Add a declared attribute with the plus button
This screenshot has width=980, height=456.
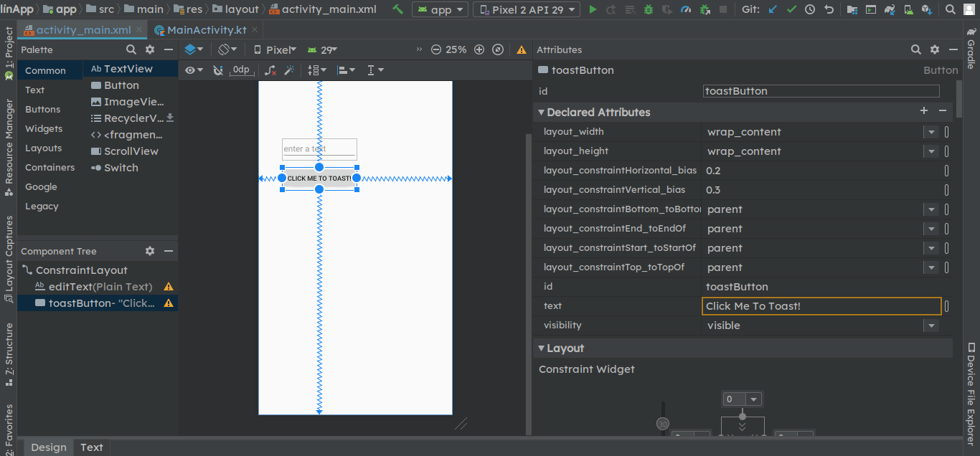(x=924, y=110)
